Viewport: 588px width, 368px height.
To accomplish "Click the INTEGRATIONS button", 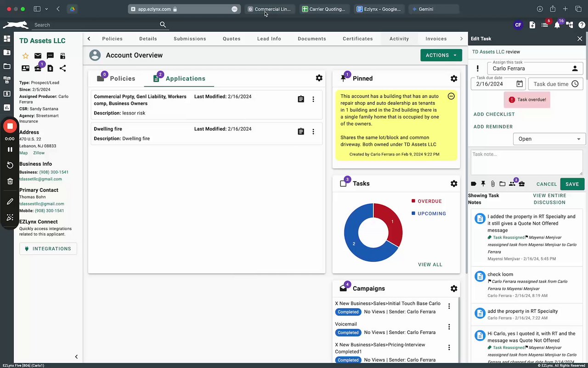I will [x=48, y=248].
